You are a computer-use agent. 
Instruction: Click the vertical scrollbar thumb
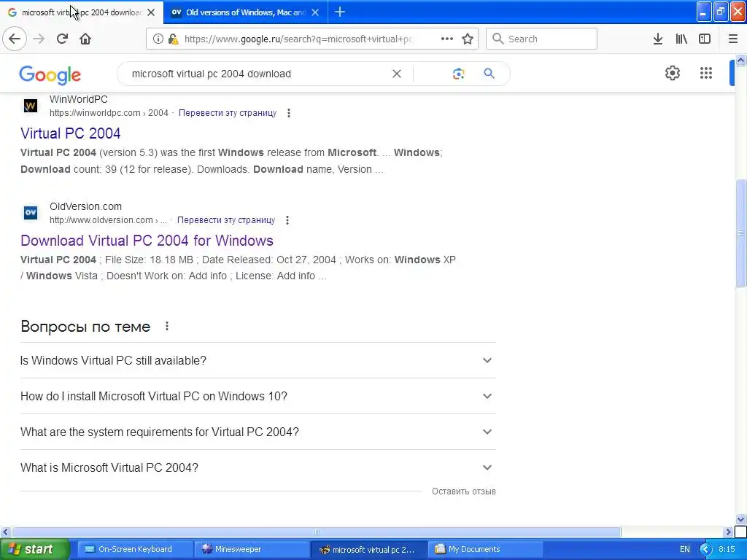click(740, 233)
